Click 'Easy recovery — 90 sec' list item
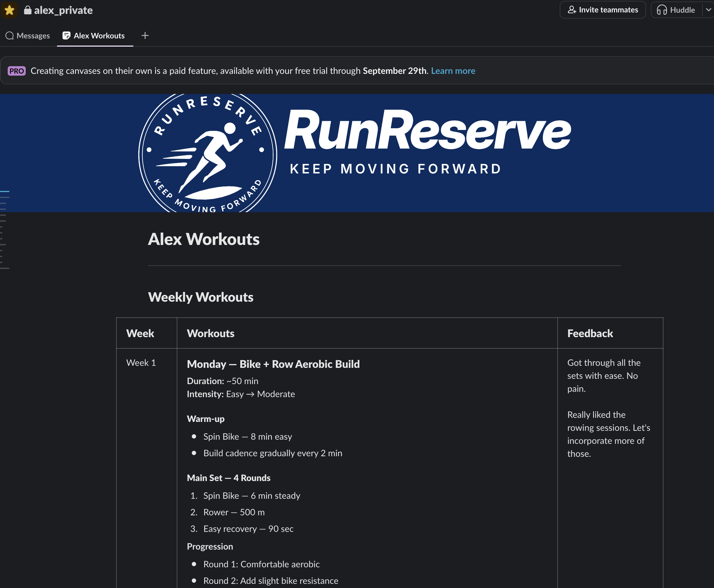Screen dimensions: 714x588 (x=248, y=529)
